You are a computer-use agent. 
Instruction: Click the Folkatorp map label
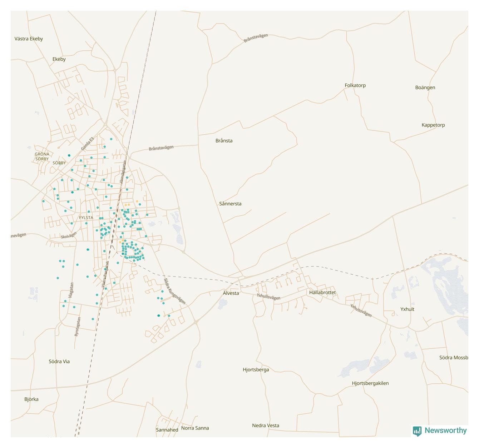coord(355,85)
